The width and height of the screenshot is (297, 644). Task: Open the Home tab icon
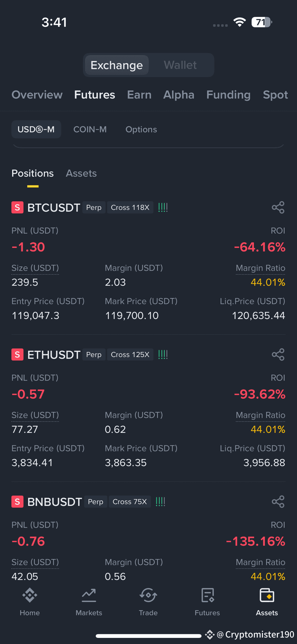coord(30,595)
